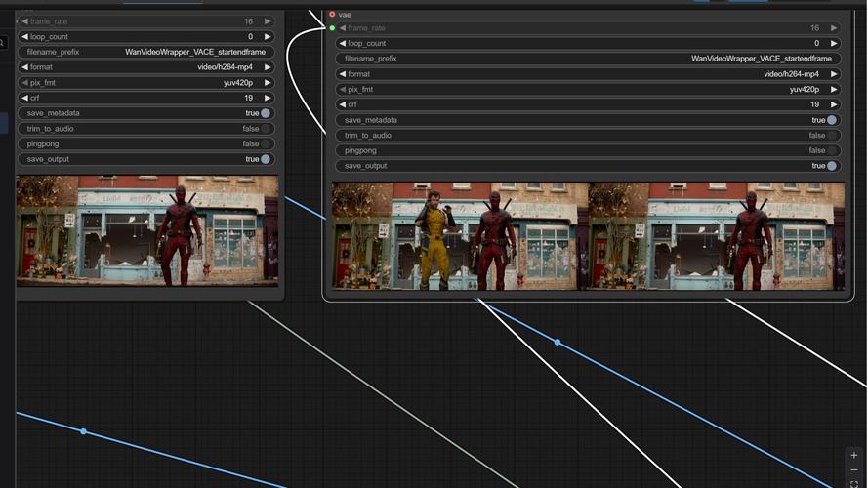Image resolution: width=868 pixels, height=488 pixels.
Task: Zoom out the canvas with minus icon
Action: pos(854,470)
